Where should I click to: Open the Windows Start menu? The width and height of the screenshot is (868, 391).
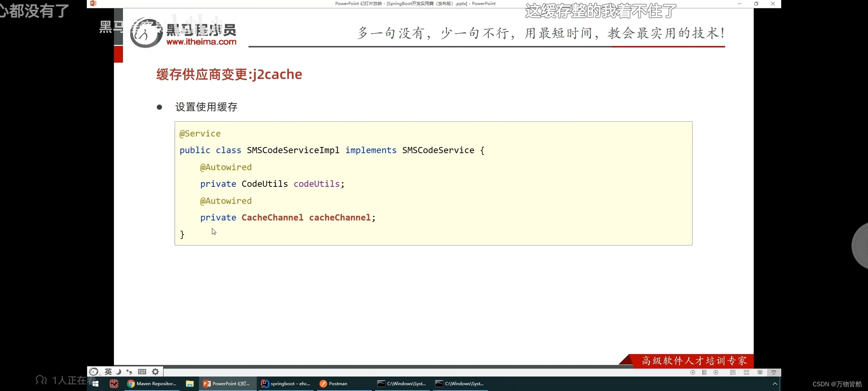pyautogui.click(x=95, y=383)
